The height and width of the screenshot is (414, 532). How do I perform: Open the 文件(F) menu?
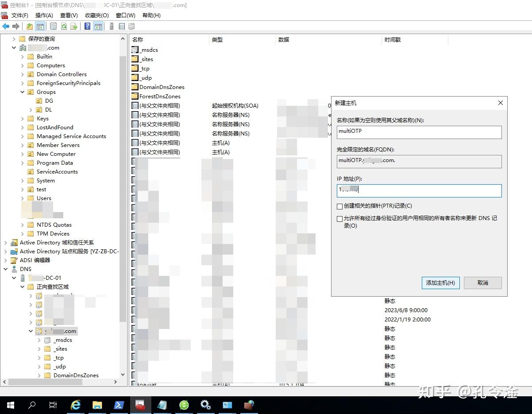tap(20, 15)
